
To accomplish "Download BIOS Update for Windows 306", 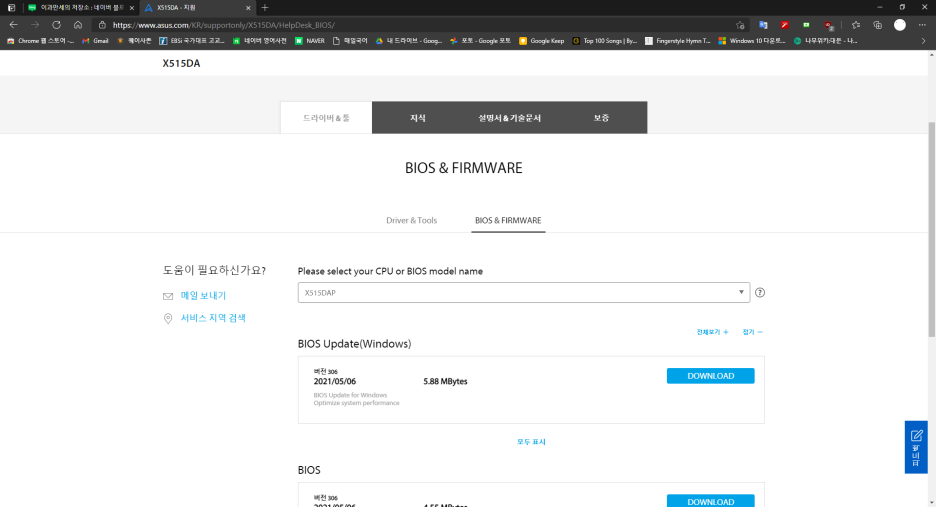I will point(710,376).
